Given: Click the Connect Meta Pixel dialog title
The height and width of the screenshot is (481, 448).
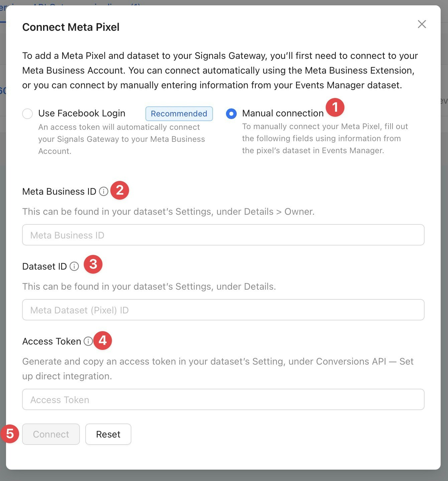Looking at the screenshot, I should click(71, 27).
